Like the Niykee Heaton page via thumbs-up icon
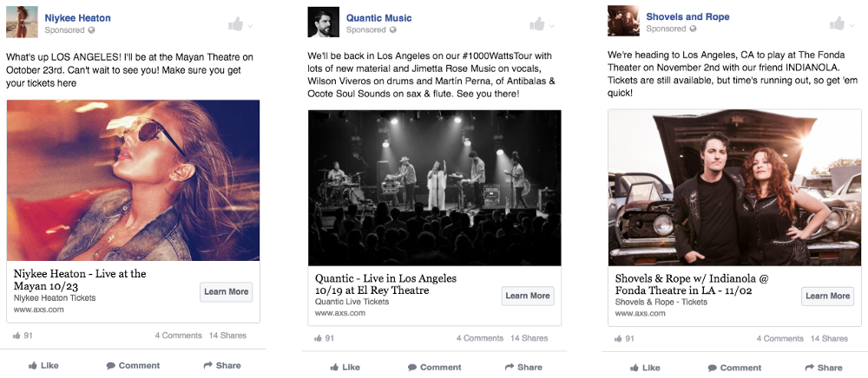The image size is (868, 378). pyautogui.click(x=235, y=23)
